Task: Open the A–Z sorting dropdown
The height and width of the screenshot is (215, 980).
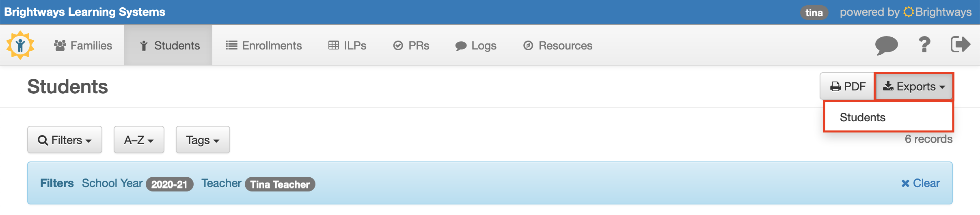Action: (139, 140)
